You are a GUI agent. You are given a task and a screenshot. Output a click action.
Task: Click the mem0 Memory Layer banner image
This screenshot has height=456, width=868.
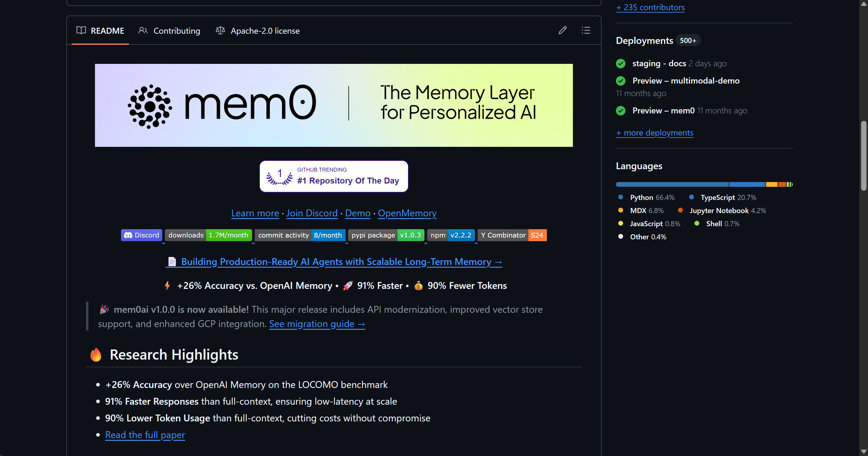334,105
